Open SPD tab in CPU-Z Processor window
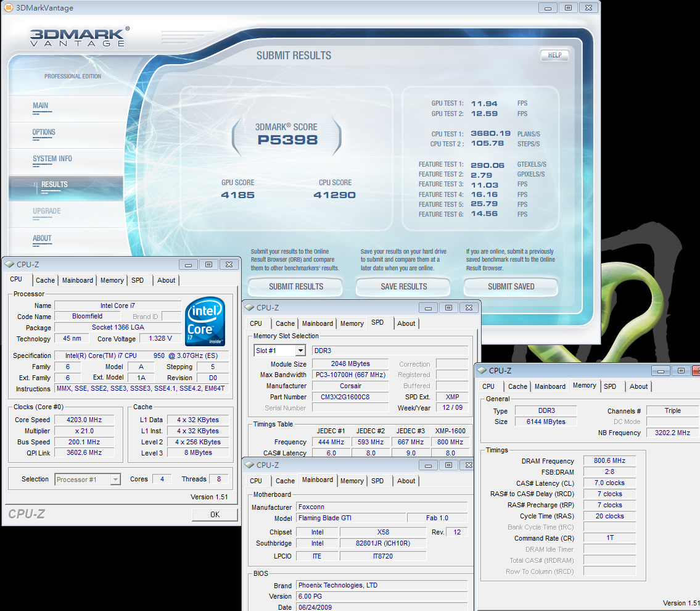Screen dimensions: 700x611 click(x=138, y=280)
